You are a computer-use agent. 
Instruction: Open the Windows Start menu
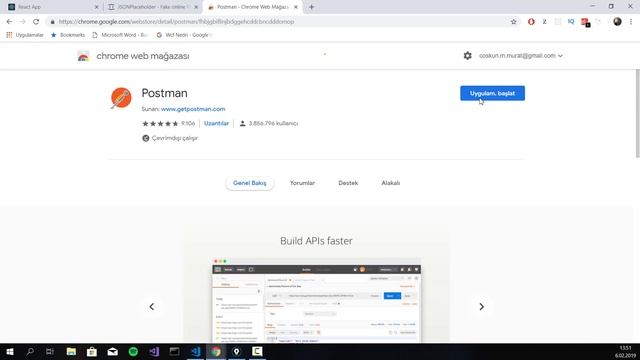tap(10, 351)
